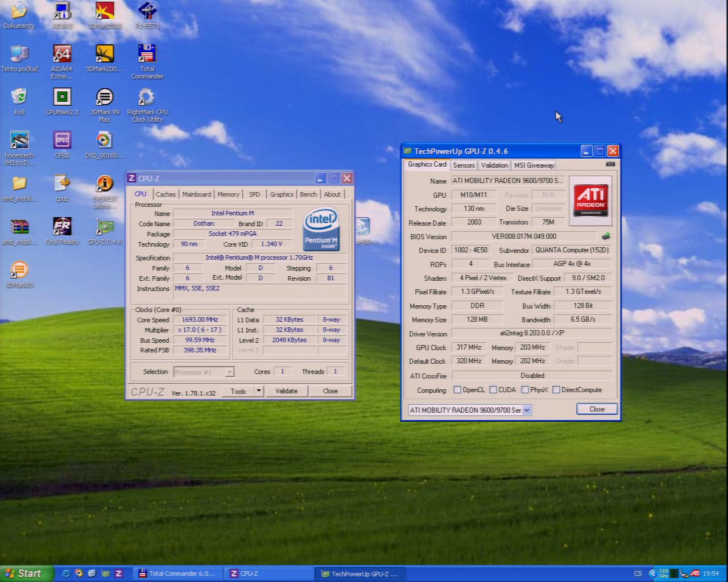This screenshot has width=728, height=582.
Task: Expand the graphics card selector dropdown
Action: pyautogui.click(x=527, y=410)
